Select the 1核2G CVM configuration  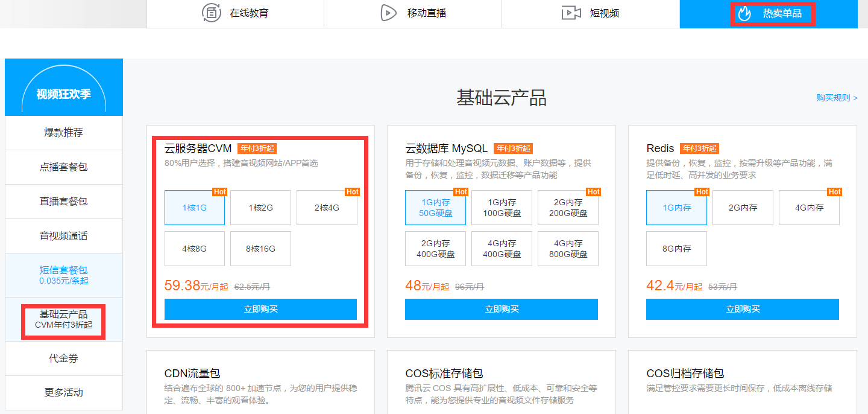click(260, 207)
